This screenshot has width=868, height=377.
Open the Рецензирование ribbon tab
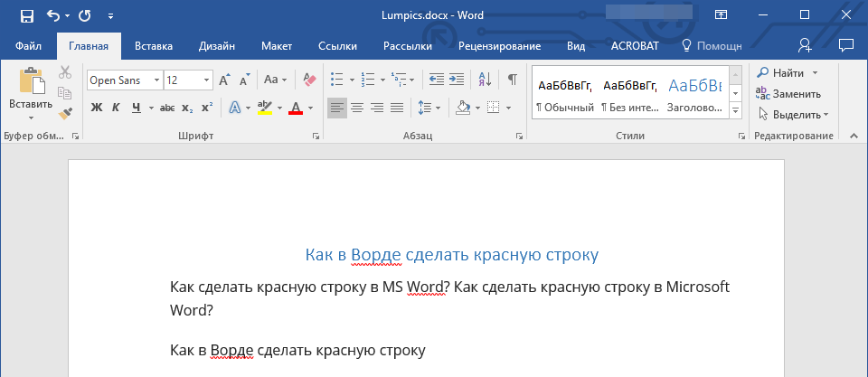coord(499,46)
